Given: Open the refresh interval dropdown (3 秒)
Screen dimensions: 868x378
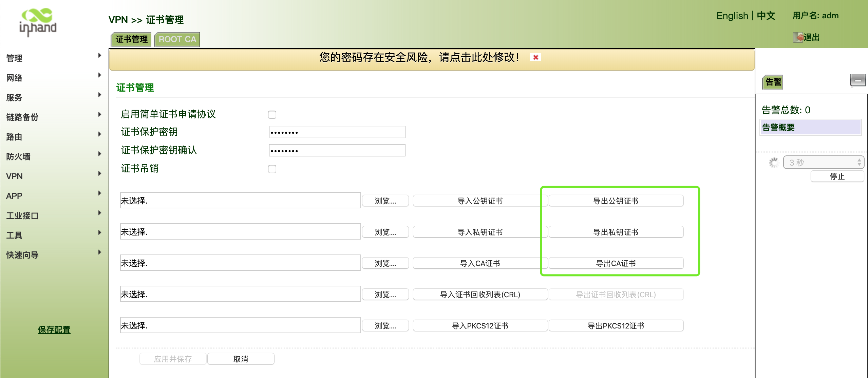Looking at the screenshot, I should pyautogui.click(x=823, y=163).
